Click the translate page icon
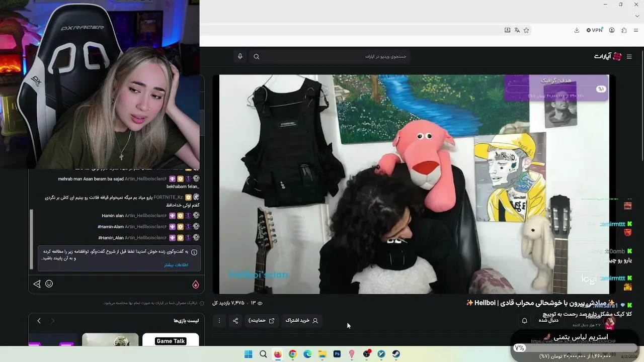Screen dimensions: 644x362 (517, 30)
